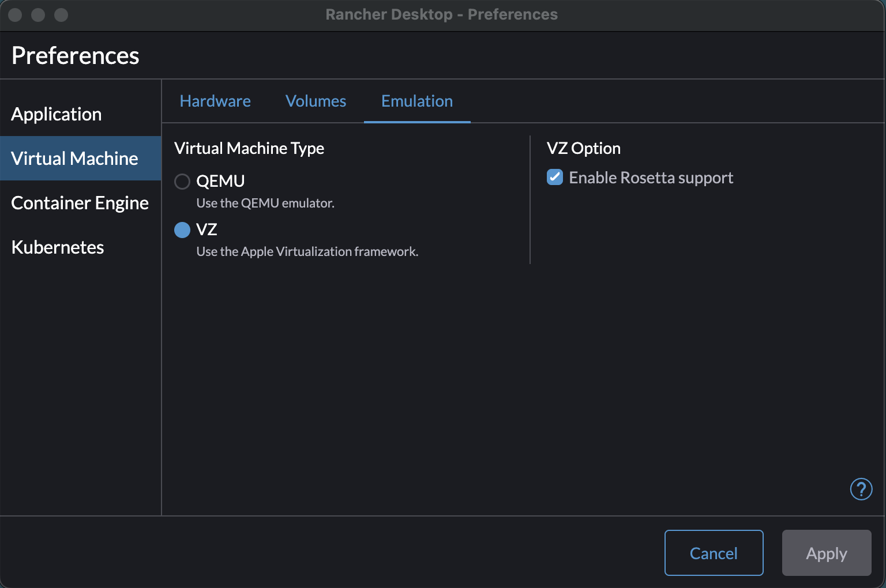
Task: Switch to the Hardware tab
Action: (215, 101)
